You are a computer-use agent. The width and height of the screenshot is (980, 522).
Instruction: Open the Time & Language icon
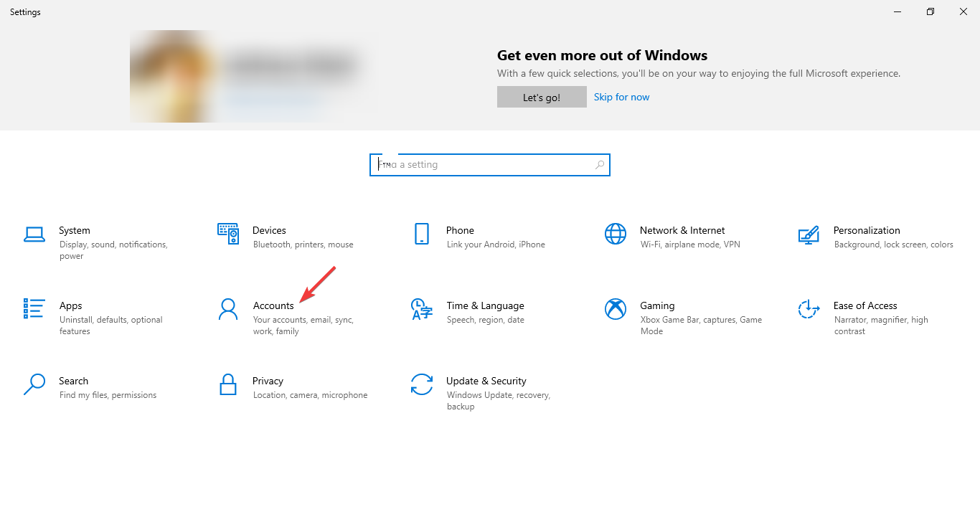[422, 309]
